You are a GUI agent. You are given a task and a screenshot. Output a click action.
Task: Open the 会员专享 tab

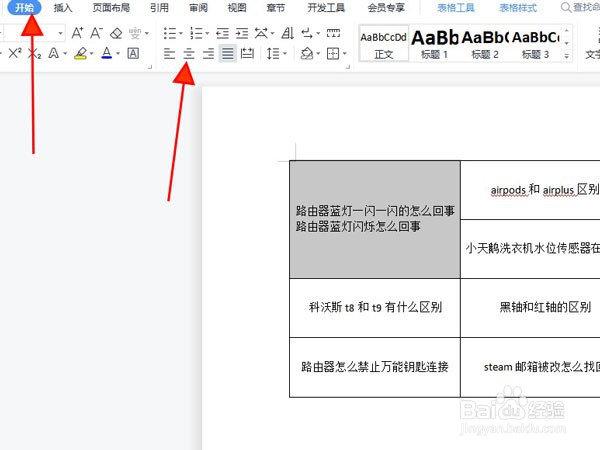[386, 8]
